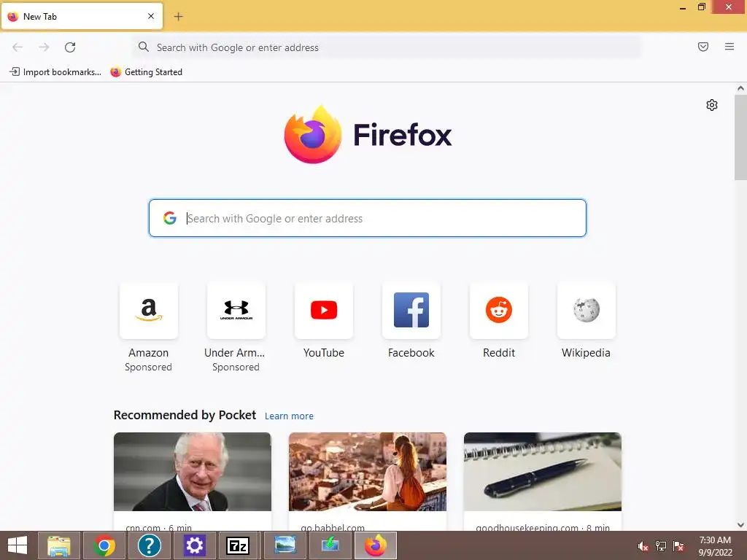
Task: Open the picture viewer taskbar icon
Action: [x=285, y=545]
